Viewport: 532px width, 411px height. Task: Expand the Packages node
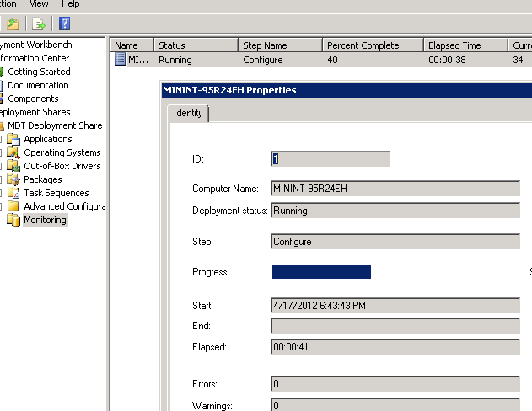[x=1, y=179]
